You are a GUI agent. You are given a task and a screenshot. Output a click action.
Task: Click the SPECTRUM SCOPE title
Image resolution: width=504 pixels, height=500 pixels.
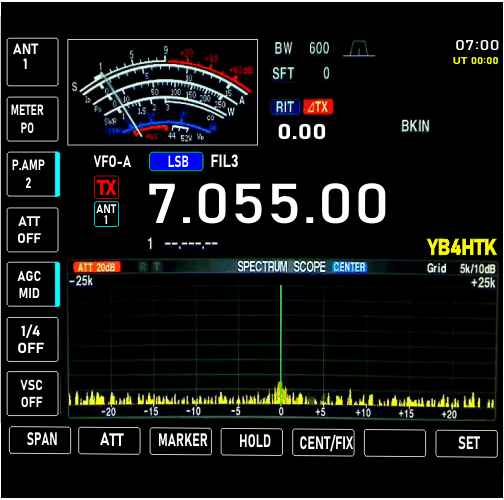coord(281,267)
